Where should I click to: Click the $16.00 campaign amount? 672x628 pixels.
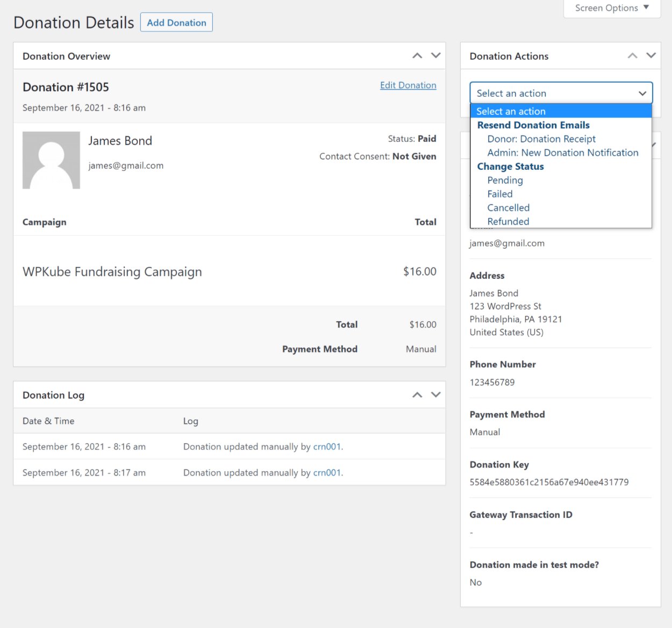[x=420, y=272]
